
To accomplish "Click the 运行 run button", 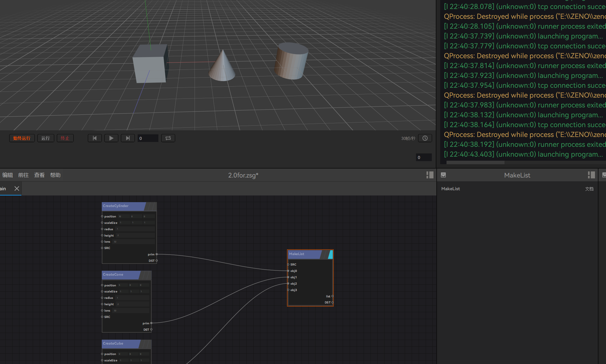I will coord(46,138).
